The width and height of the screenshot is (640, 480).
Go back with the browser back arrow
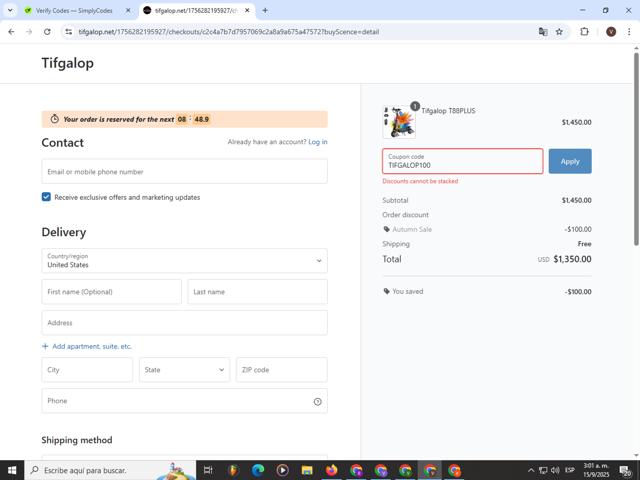[11, 32]
